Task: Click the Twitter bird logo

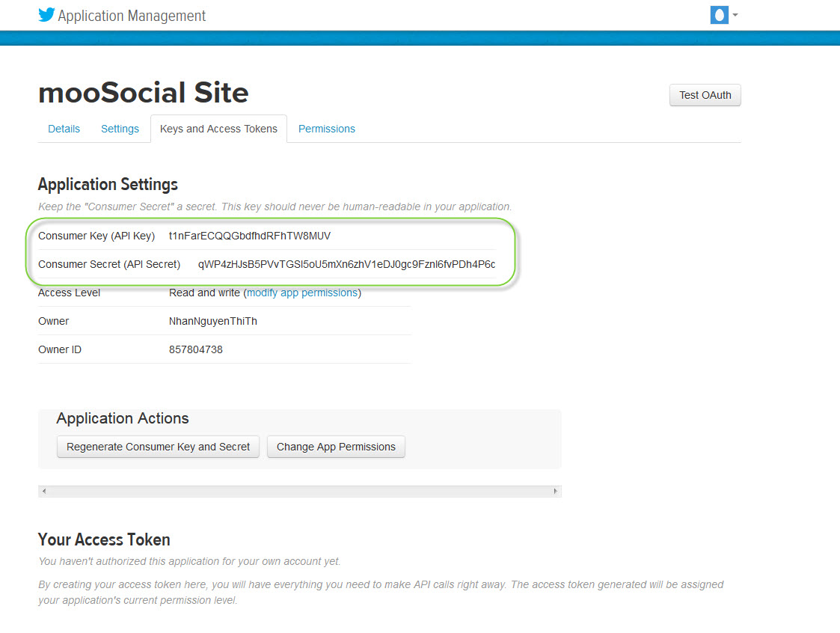Action: [x=46, y=14]
